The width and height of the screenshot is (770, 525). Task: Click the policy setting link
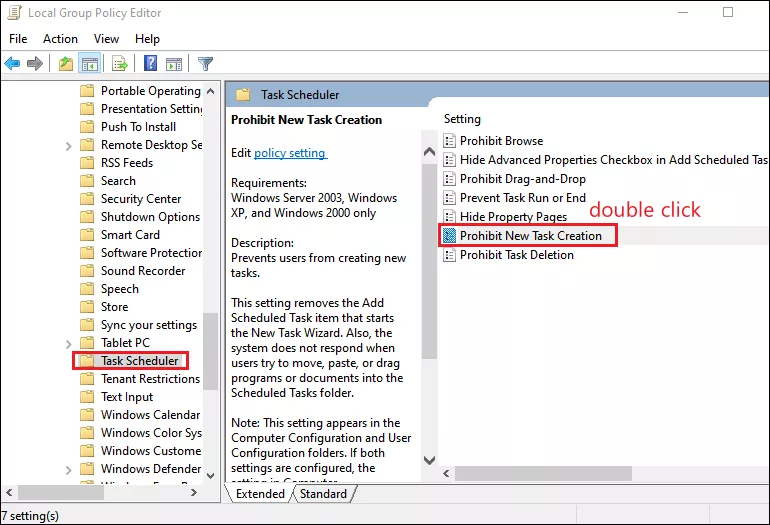tap(290, 153)
